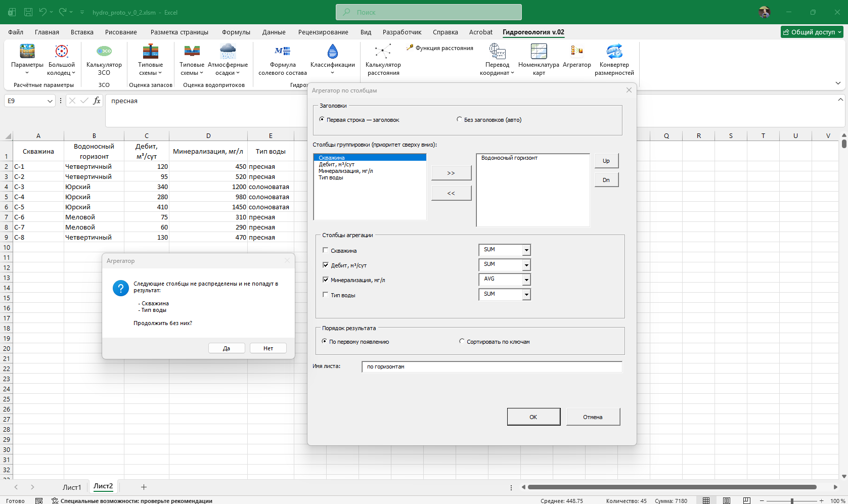The height and width of the screenshot is (504, 848).
Task: Open Конвертер размерностей icon
Action: point(614,60)
